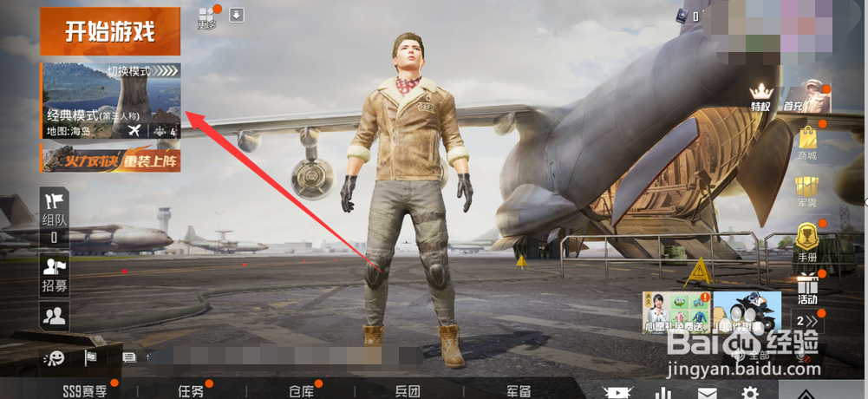Tap the 地图:海岛 map label
868x399 pixels.
(69, 132)
